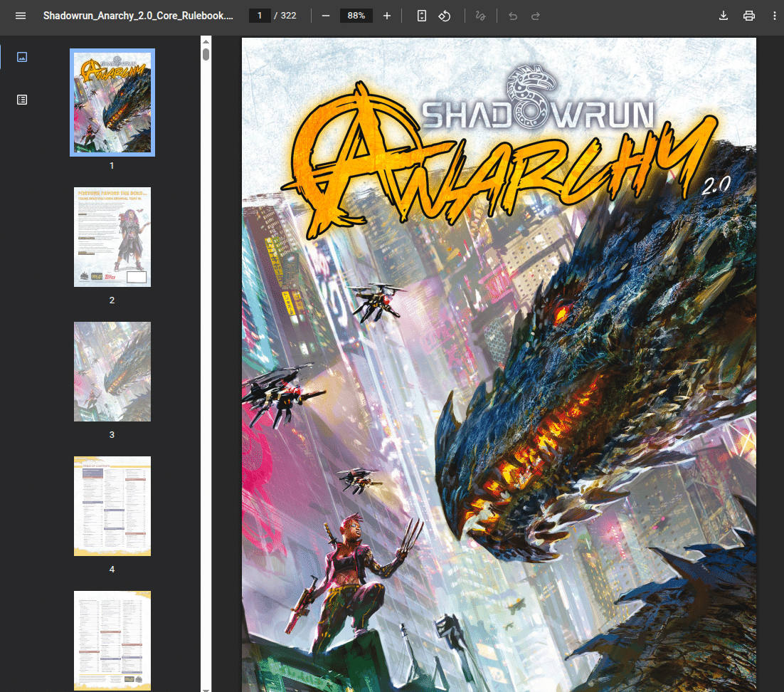Screen dimensions: 784x692
Task: Print the document
Action: point(748,16)
